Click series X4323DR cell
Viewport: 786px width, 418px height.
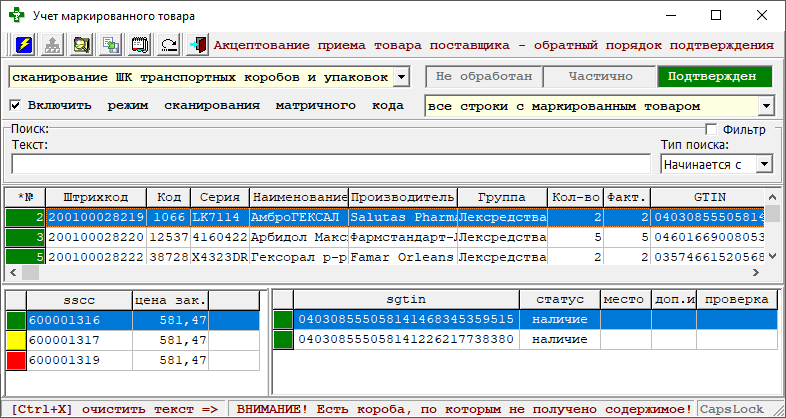click(x=220, y=257)
